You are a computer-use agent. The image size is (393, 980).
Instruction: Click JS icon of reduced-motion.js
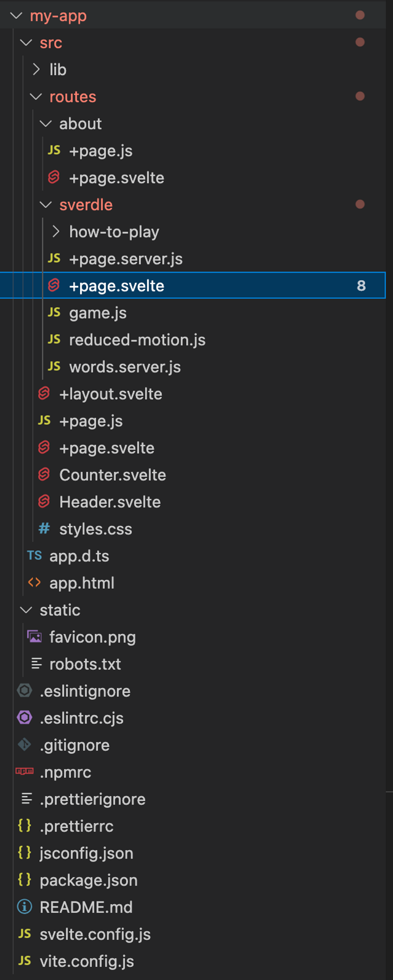tap(54, 340)
